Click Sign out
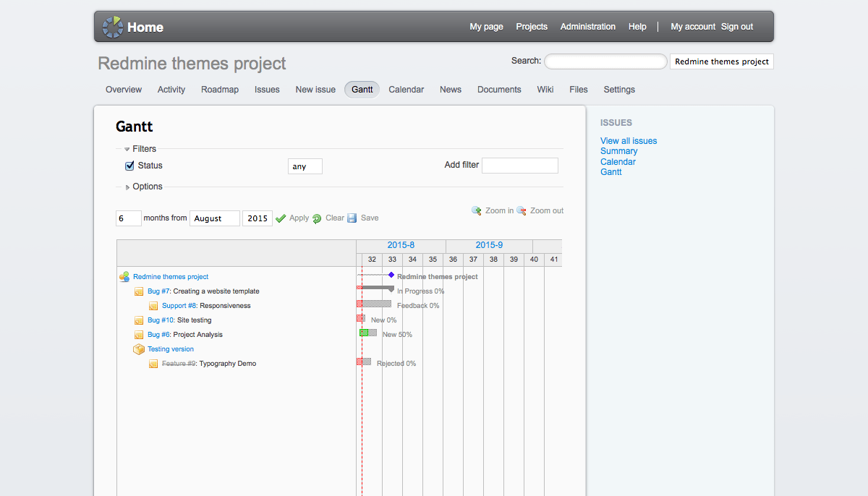 coord(737,27)
